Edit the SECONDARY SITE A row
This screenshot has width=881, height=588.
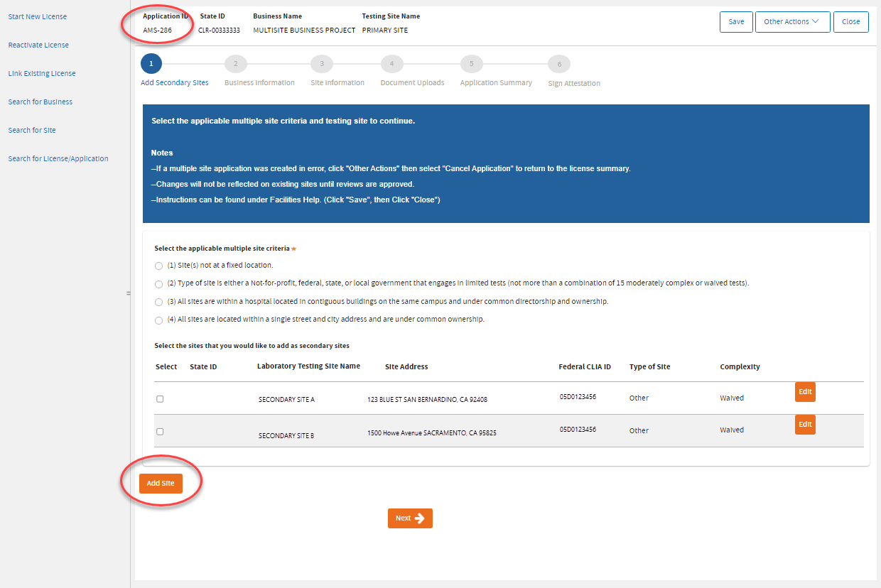pos(805,392)
